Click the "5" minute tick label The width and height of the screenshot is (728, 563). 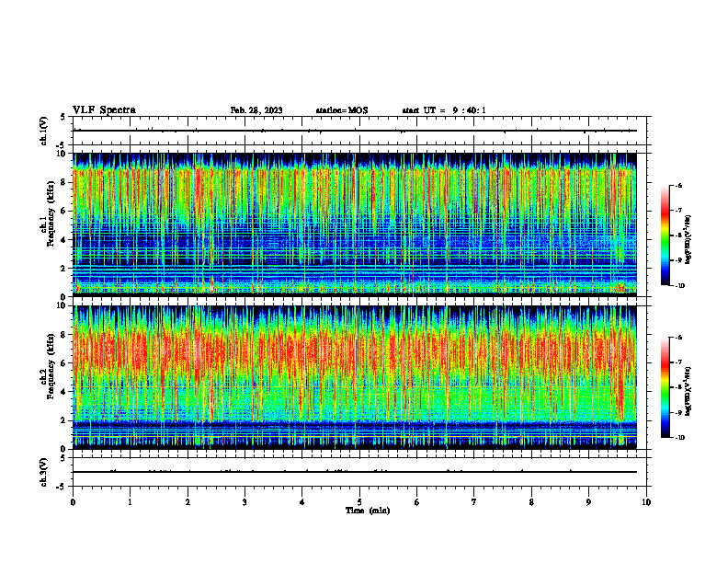(359, 502)
